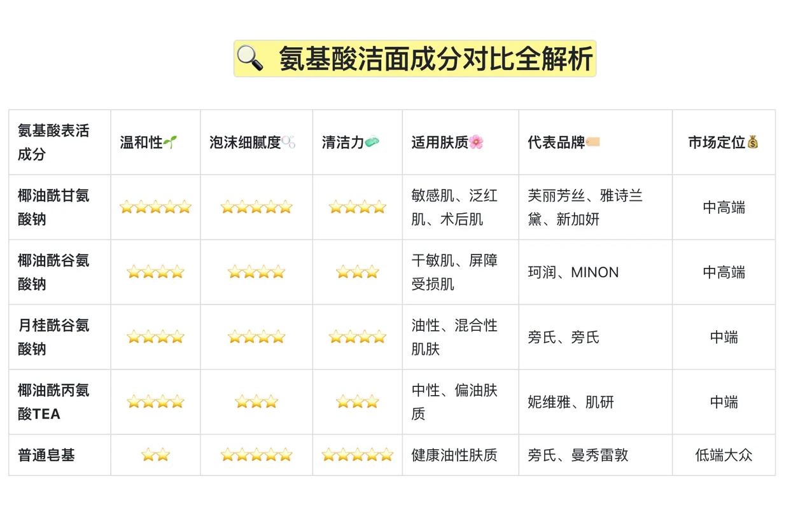Click the seedling icon beside 温和性
The image size is (812, 509).
point(170,143)
